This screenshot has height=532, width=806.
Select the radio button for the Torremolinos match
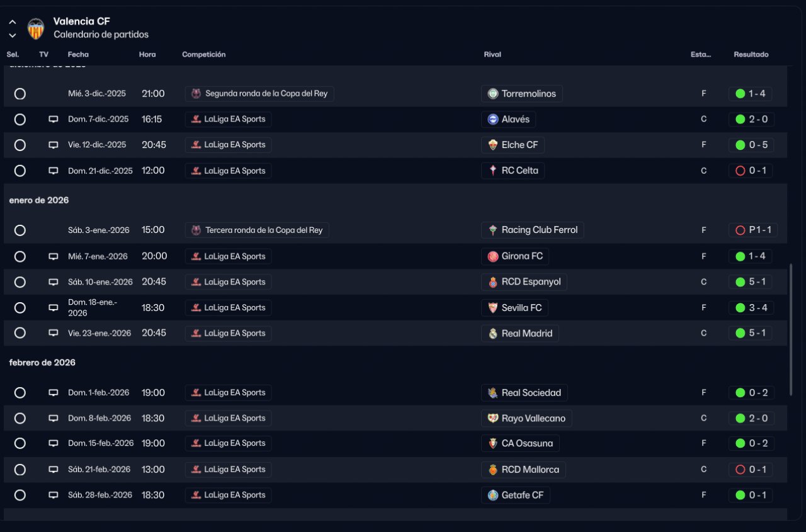click(20, 94)
